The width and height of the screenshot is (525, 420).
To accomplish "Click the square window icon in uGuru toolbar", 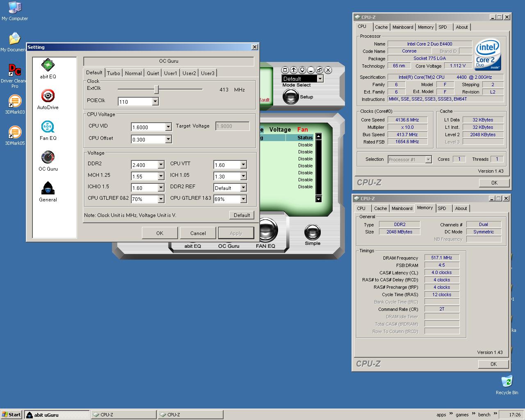I will (x=285, y=70).
